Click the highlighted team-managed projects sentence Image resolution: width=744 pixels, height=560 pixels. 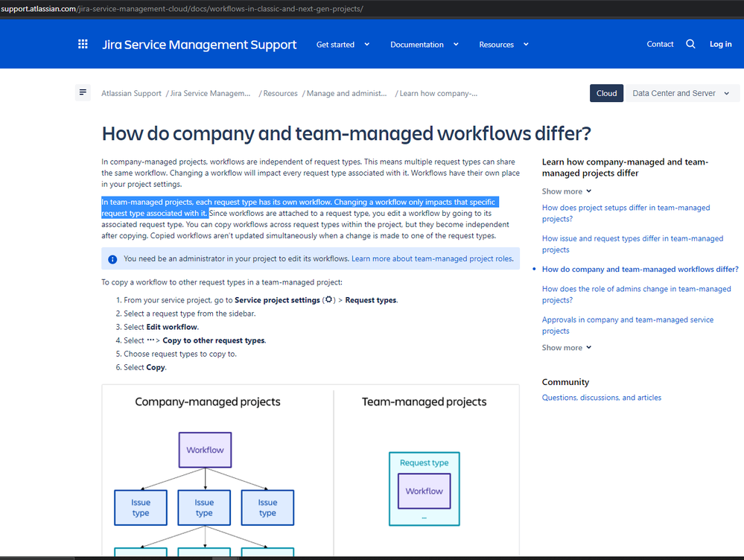point(300,207)
